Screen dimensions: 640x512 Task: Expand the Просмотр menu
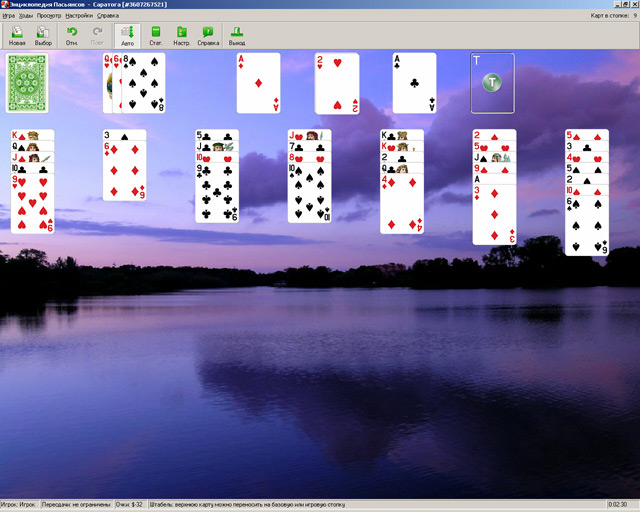click(x=49, y=16)
